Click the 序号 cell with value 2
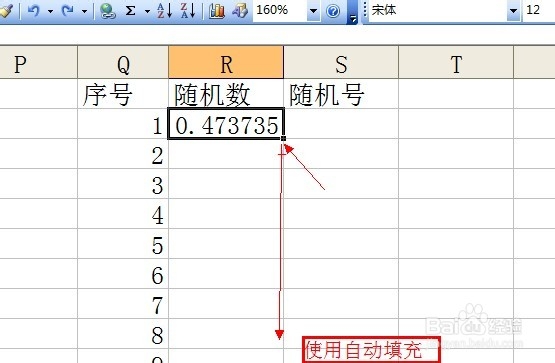The image size is (555, 363). (123, 154)
